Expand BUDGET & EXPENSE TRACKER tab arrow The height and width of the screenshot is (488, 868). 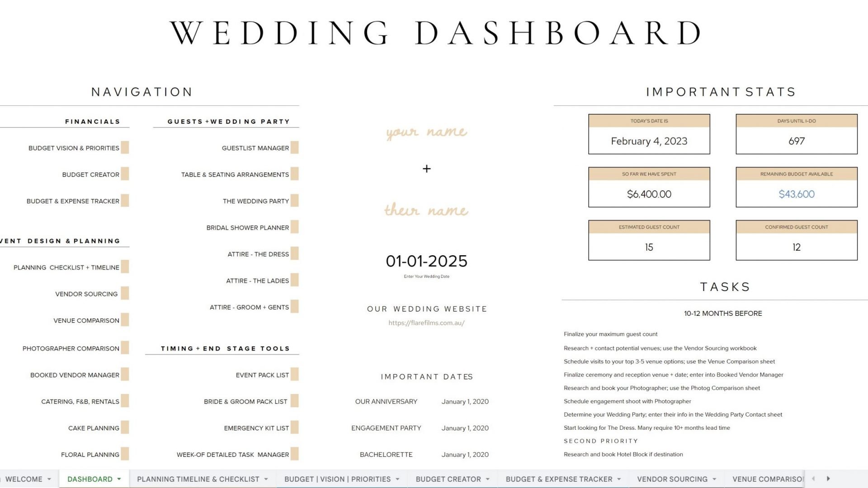[619, 479]
